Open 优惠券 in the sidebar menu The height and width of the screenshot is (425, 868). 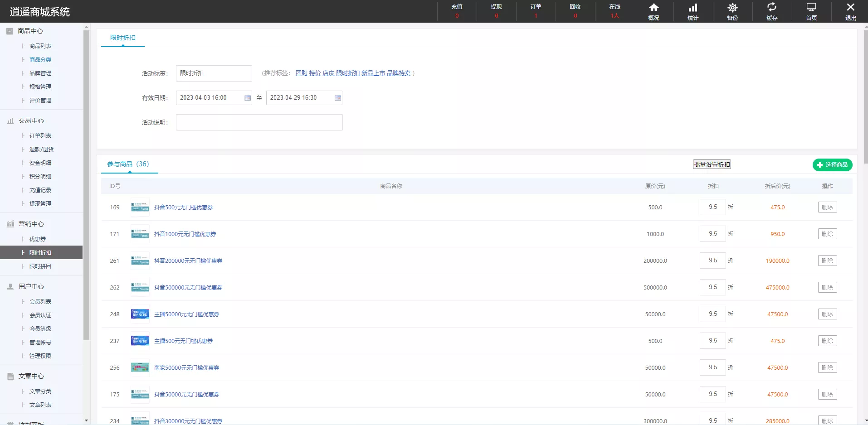38,239
